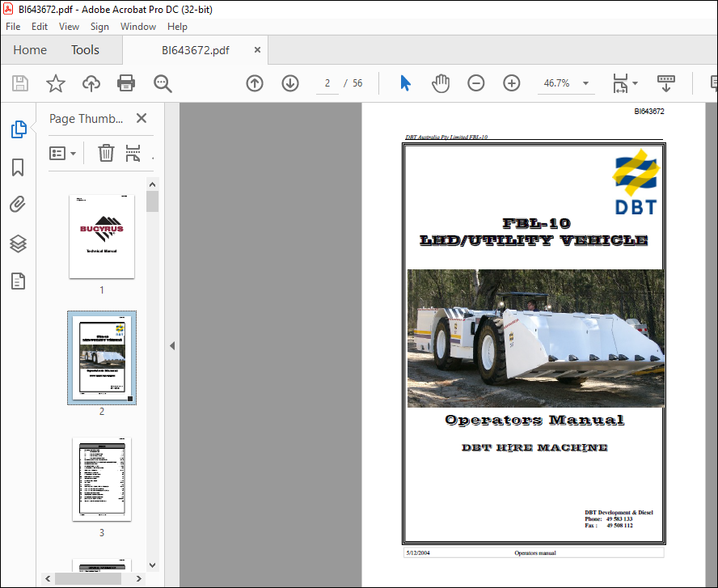Click the '5/12/2004' footer date
718x588 pixels.
pos(418,552)
